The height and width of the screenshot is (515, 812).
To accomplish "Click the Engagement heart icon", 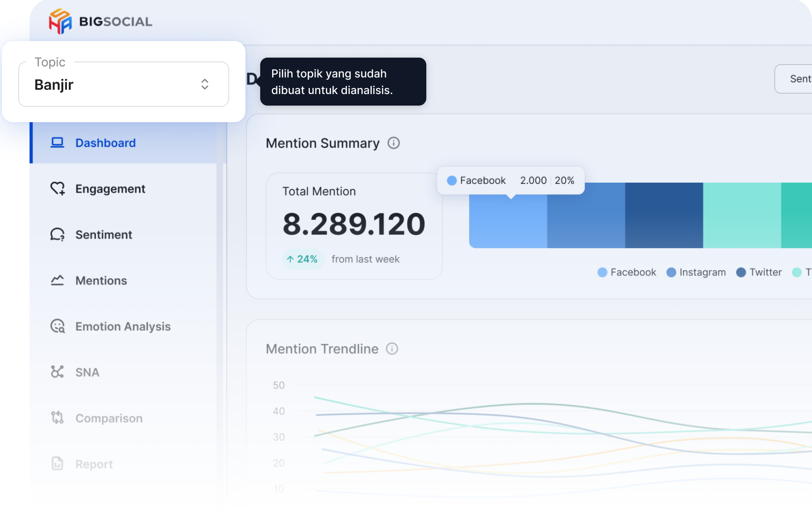I will tap(57, 189).
